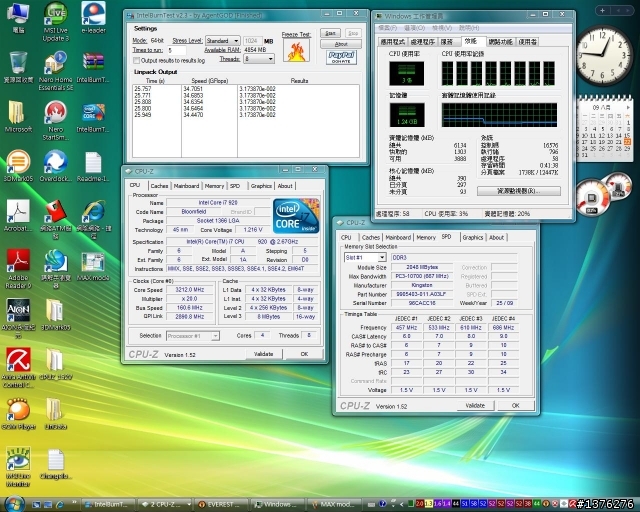Image resolution: width=640 pixels, height=512 pixels.
Task: Open IntelBurnT... taskbar button
Action: coord(108,504)
